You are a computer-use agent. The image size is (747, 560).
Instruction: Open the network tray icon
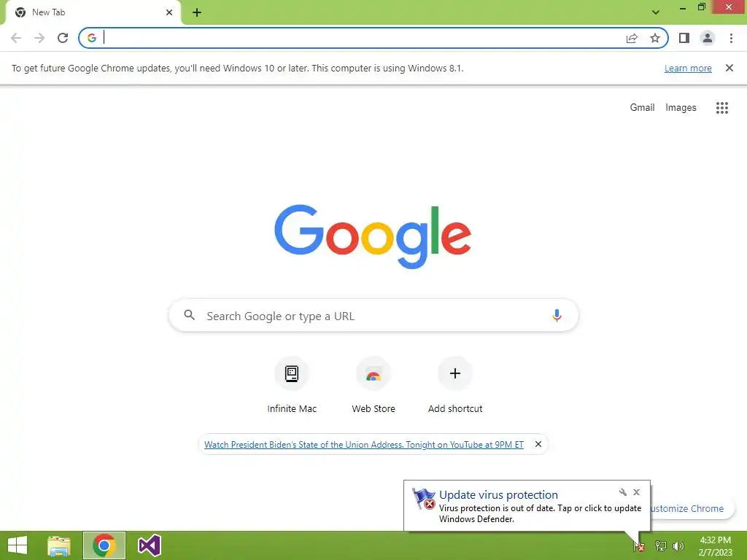pyautogui.click(x=660, y=546)
